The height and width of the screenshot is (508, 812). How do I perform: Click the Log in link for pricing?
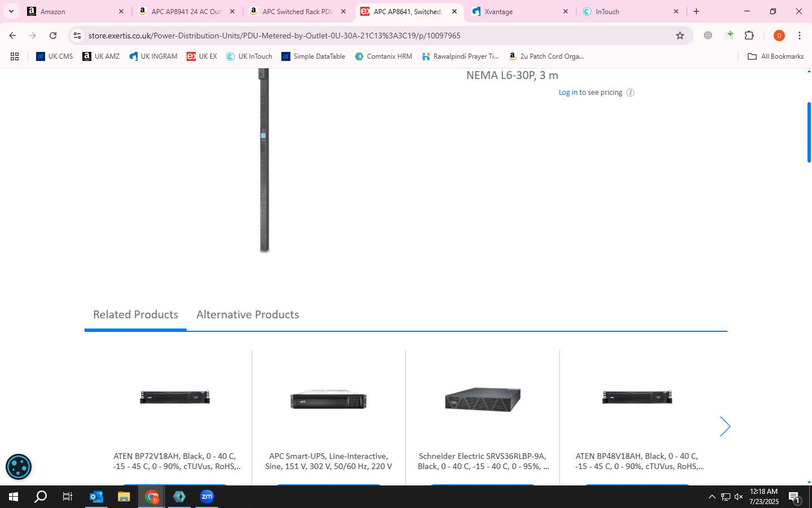(x=568, y=93)
